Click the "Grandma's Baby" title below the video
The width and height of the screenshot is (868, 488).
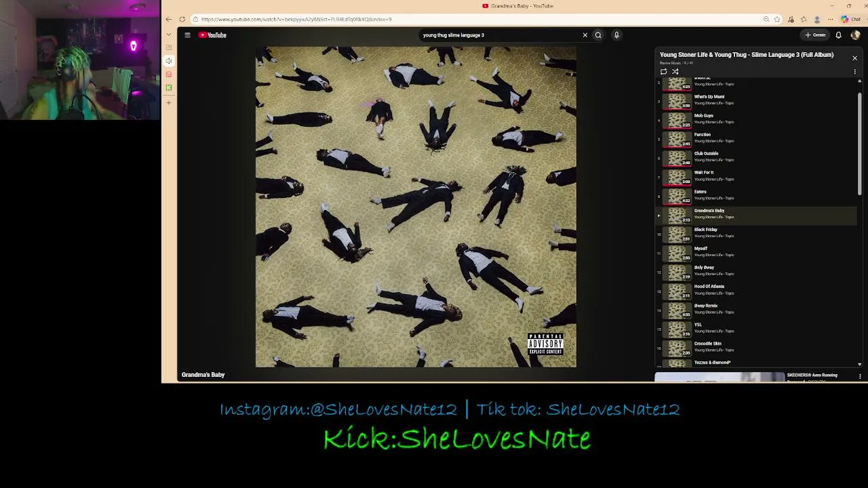pyautogui.click(x=203, y=375)
